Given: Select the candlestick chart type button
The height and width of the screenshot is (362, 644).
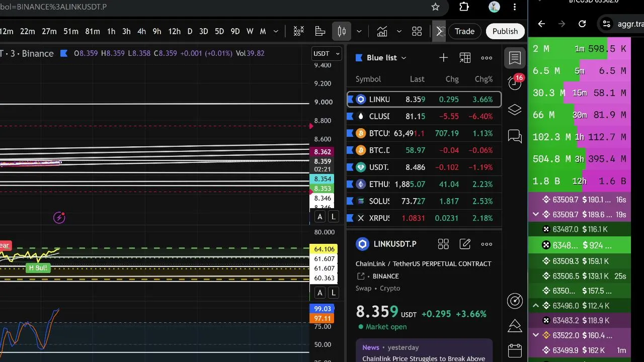Looking at the screenshot, I should (342, 31).
